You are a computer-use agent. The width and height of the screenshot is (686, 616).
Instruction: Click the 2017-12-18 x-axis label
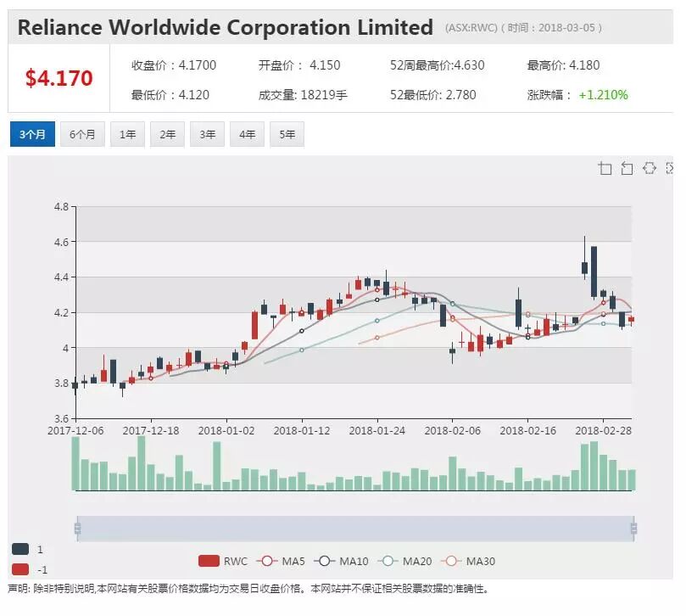point(151,430)
